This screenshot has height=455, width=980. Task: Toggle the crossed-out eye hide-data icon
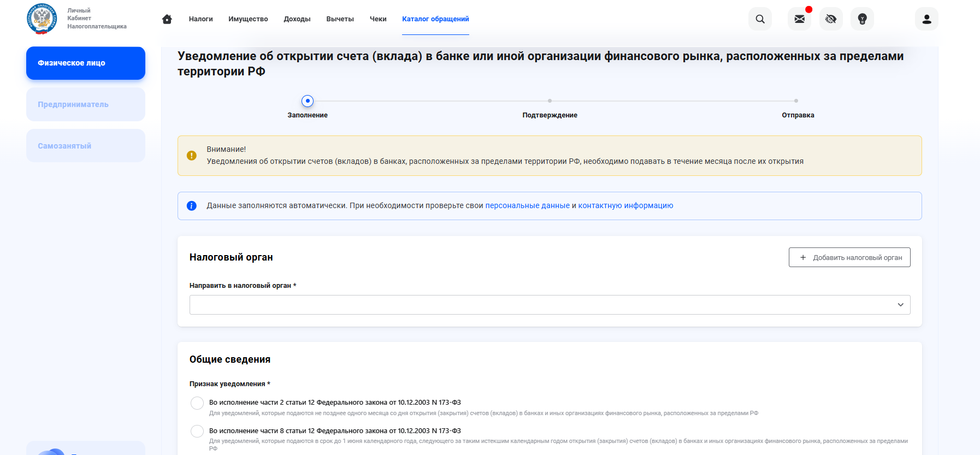[x=831, y=19]
